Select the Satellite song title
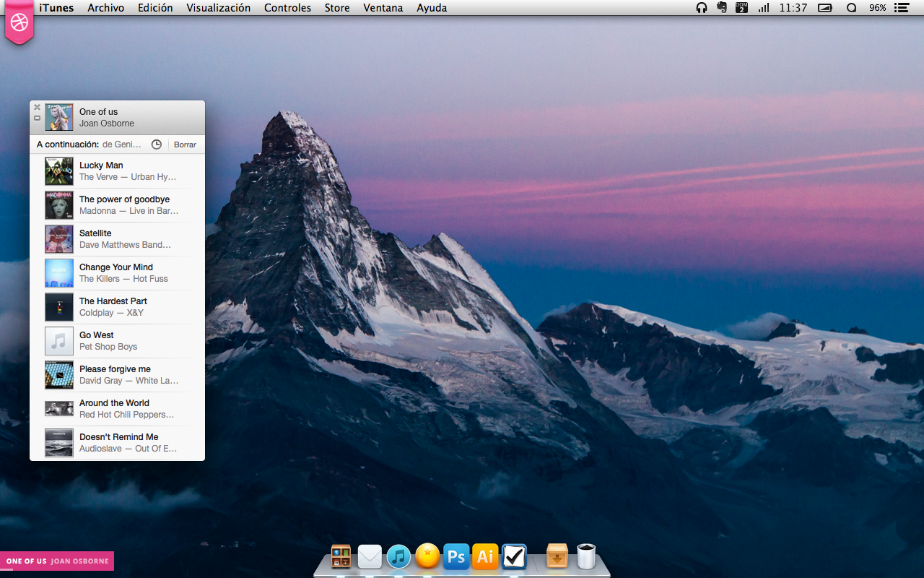The image size is (924, 578). (x=95, y=233)
